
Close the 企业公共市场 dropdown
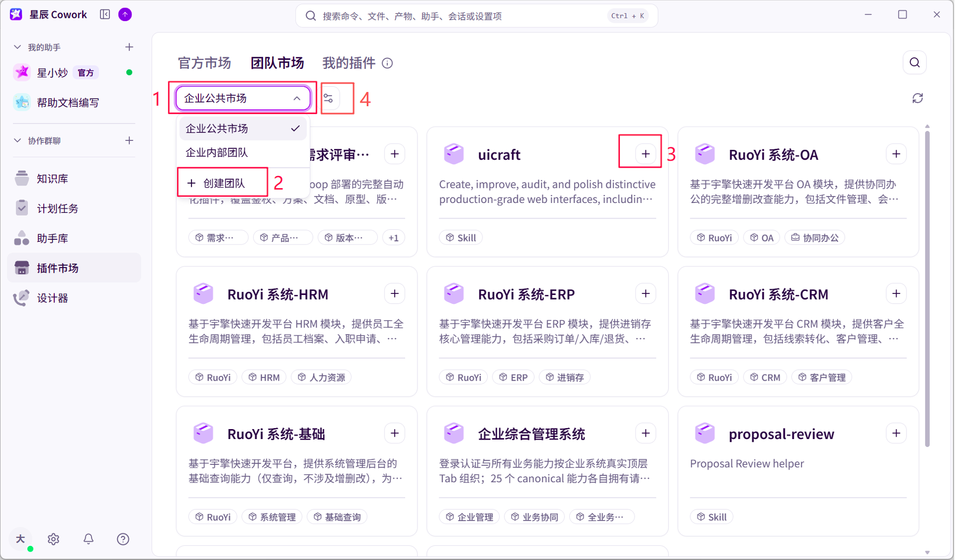pyautogui.click(x=243, y=98)
